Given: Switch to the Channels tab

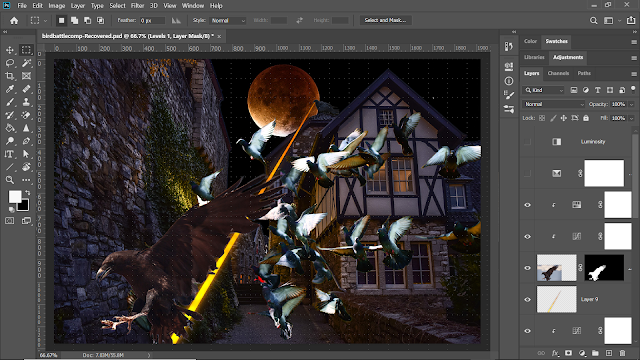Looking at the screenshot, I should point(558,73).
